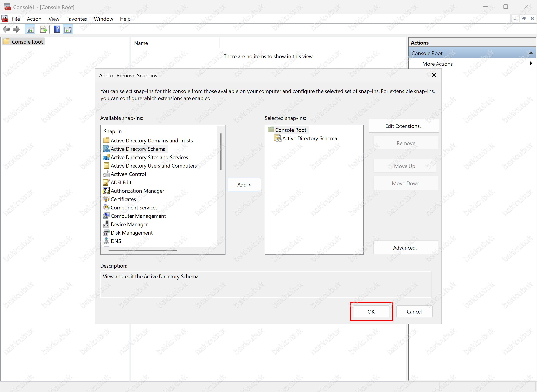
Task: Click Active Directory Schema icon in selected snap-ins
Action: click(x=278, y=138)
